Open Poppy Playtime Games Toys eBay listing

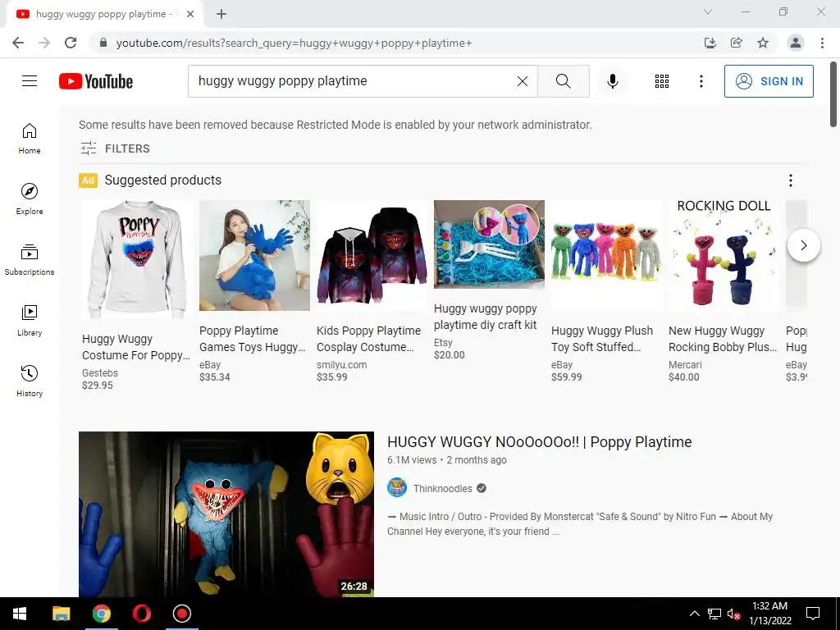(x=253, y=339)
